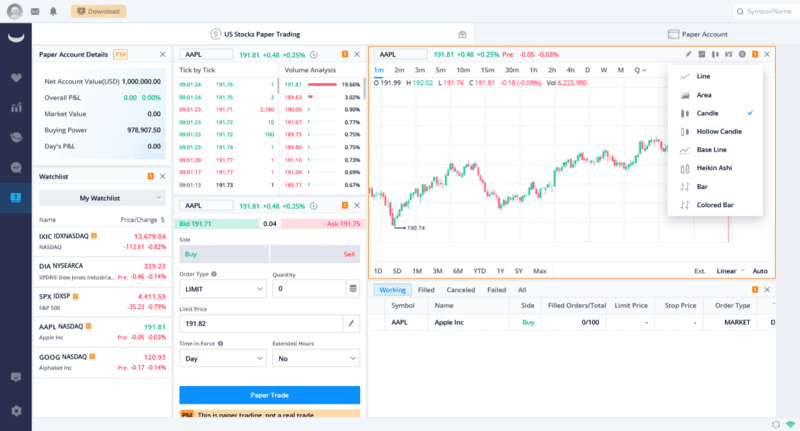Image resolution: width=800 pixels, height=431 pixels.
Task: Select the Colored Bar chart style
Action: coord(715,205)
